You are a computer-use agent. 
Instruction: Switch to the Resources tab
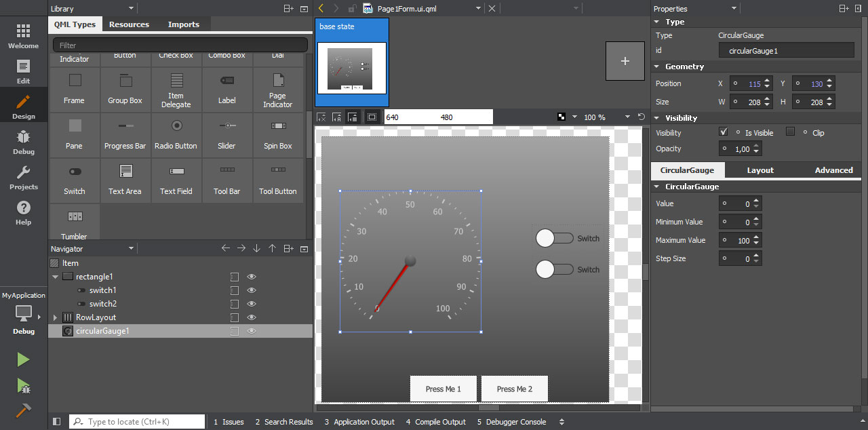pos(129,24)
